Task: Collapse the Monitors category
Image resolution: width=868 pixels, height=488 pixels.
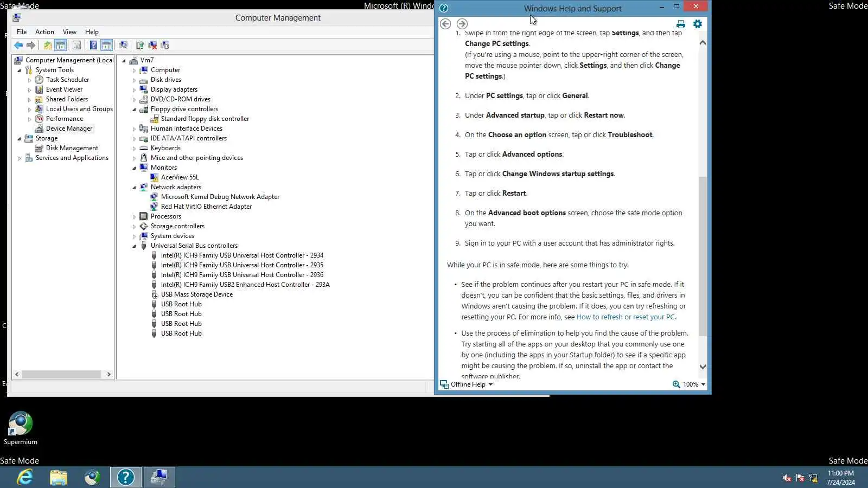Action: pyautogui.click(x=134, y=168)
